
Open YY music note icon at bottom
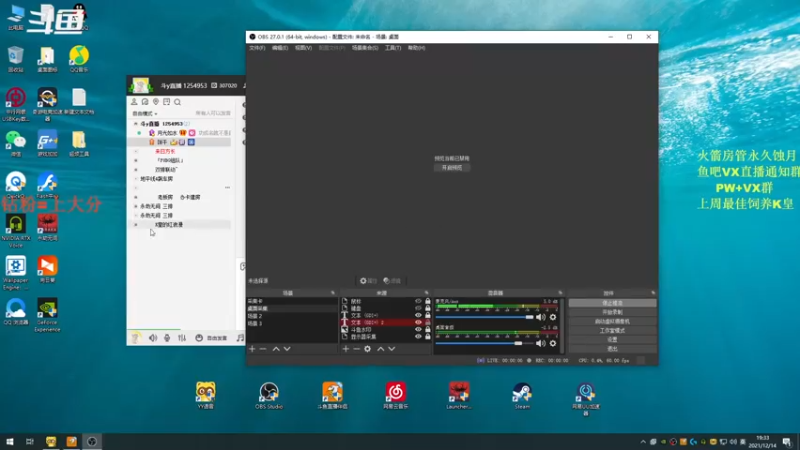[240, 338]
